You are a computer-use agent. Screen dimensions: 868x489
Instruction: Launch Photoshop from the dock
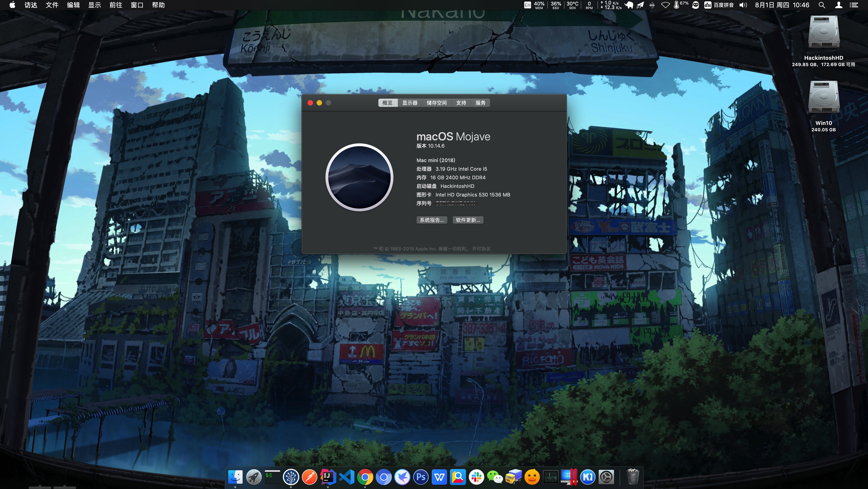coord(421,477)
